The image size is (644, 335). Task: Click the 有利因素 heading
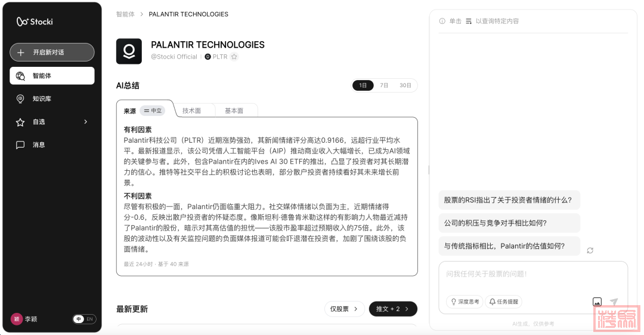138,130
